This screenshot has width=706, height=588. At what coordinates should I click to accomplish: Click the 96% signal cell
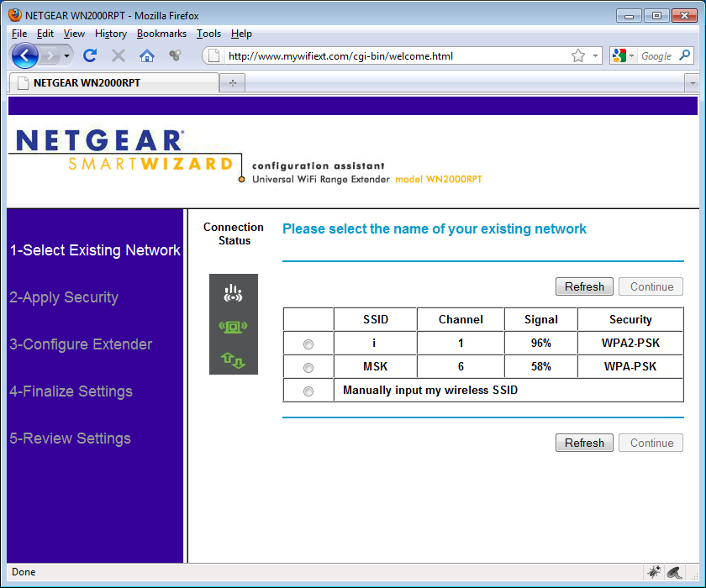click(x=540, y=343)
